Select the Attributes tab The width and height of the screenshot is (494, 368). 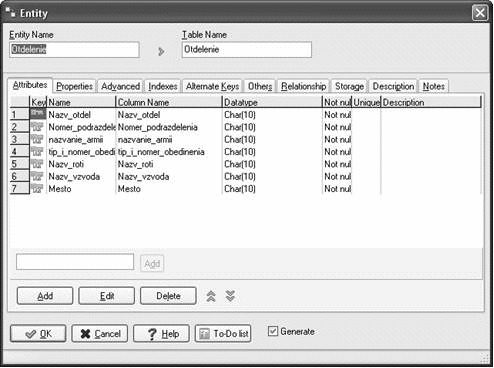pyautogui.click(x=30, y=85)
